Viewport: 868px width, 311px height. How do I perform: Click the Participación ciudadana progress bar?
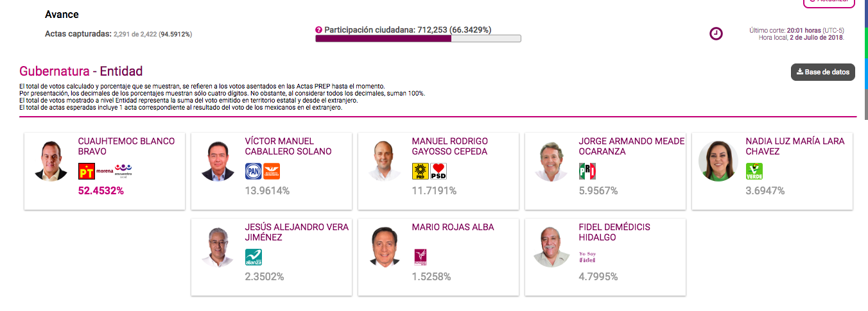418,38
